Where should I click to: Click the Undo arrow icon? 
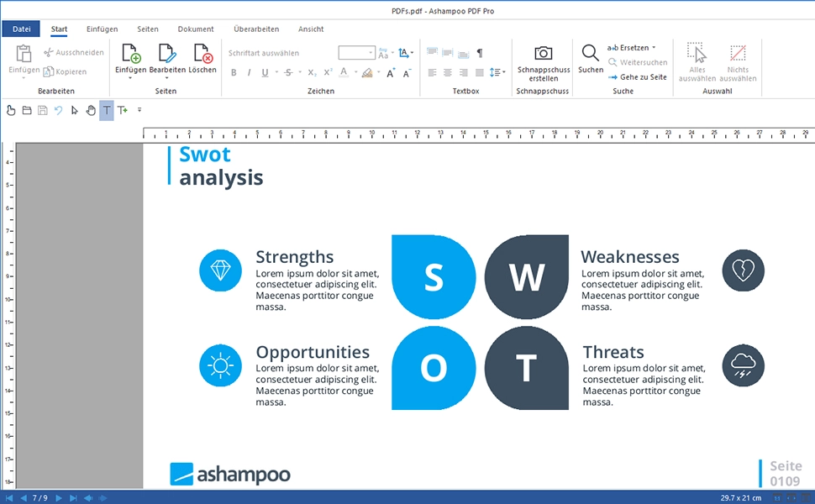(58, 110)
